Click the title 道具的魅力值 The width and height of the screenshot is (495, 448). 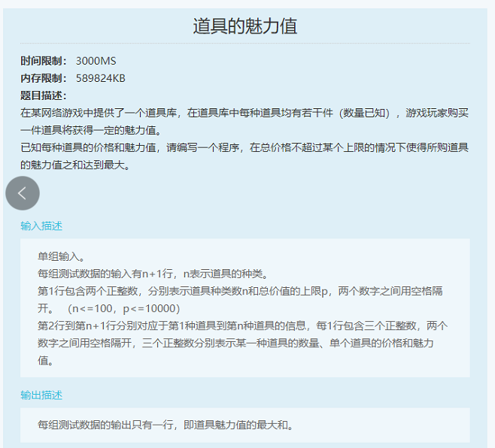click(245, 26)
